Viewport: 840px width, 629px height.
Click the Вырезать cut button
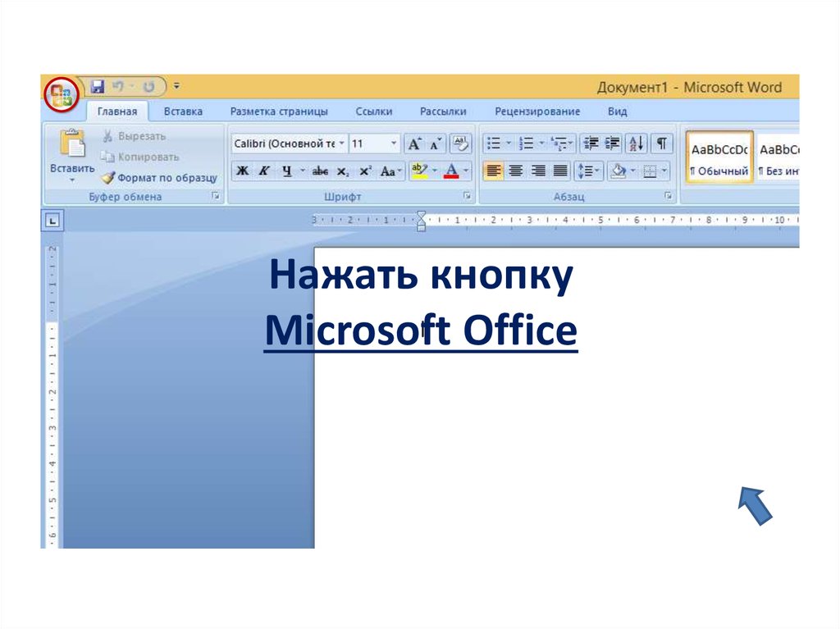click(x=134, y=136)
